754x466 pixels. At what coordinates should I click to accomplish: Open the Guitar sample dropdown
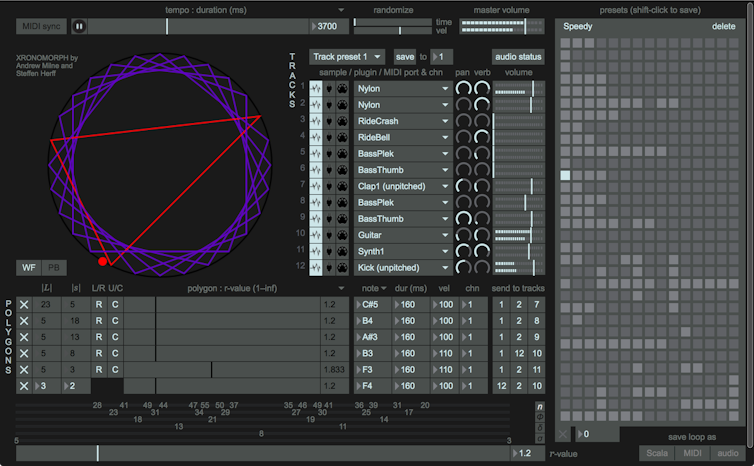[403, 235]
